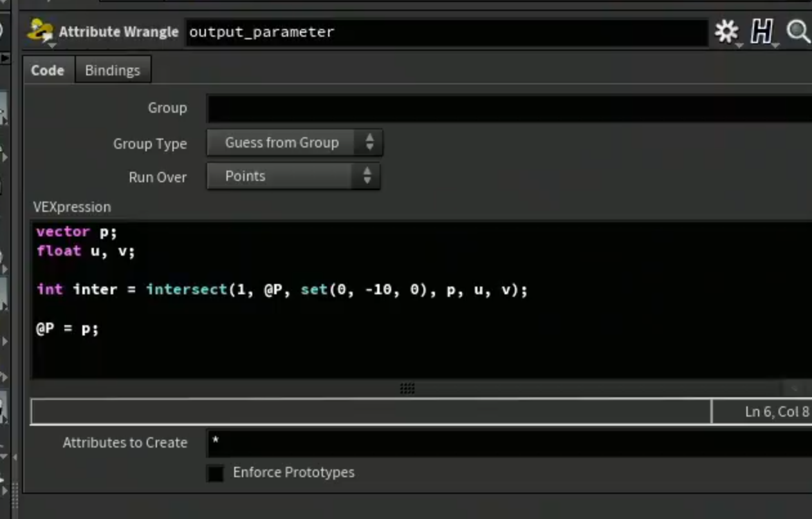Screen dimensions: 812x519
Task: Click the Group input field
Action: pos(509,108)
